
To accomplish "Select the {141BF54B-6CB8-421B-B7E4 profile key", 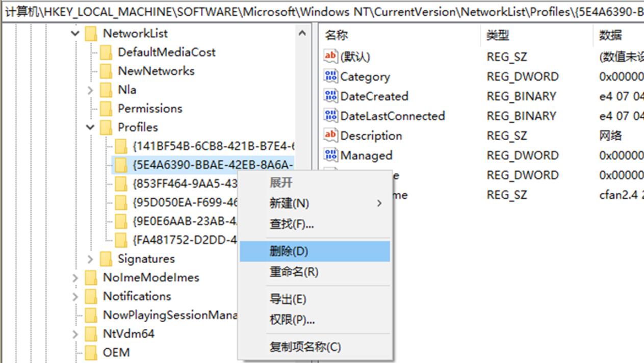I will (x=214, y=147).
